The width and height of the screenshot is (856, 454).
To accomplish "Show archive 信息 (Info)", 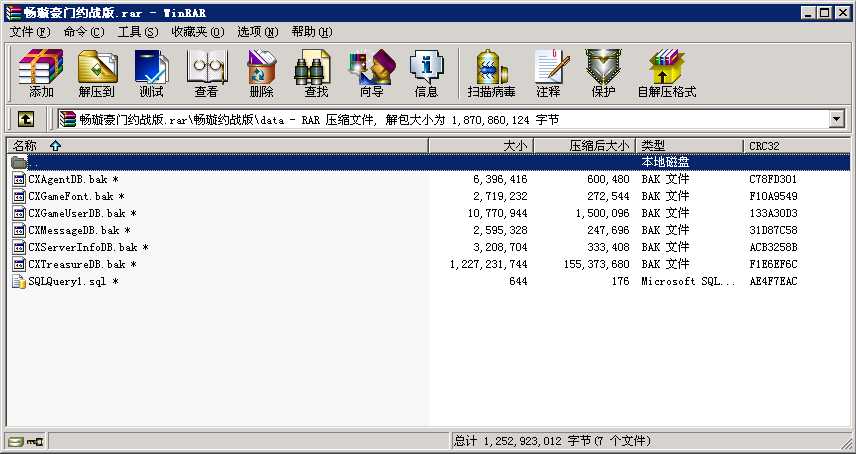I will (x=426, y=74).
